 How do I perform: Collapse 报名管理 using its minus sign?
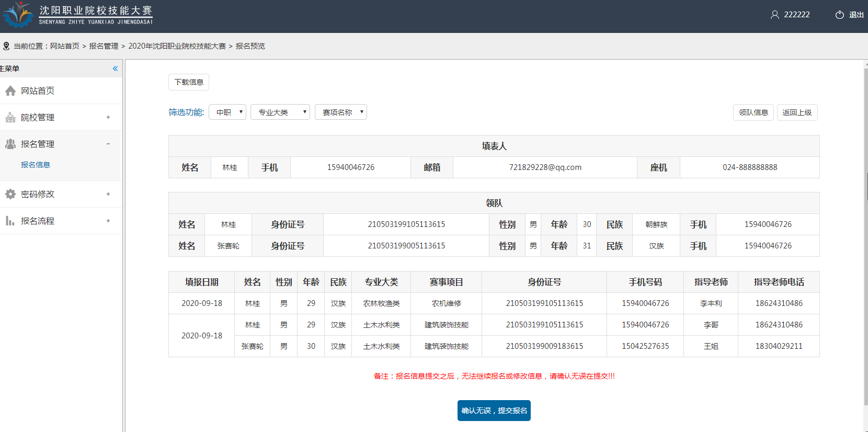[108, 144]
